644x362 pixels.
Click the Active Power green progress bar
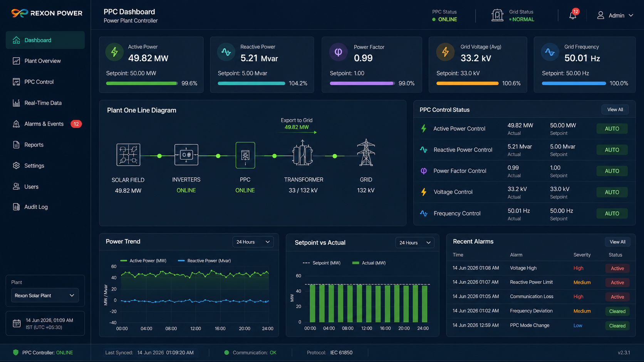coord(142,83)
